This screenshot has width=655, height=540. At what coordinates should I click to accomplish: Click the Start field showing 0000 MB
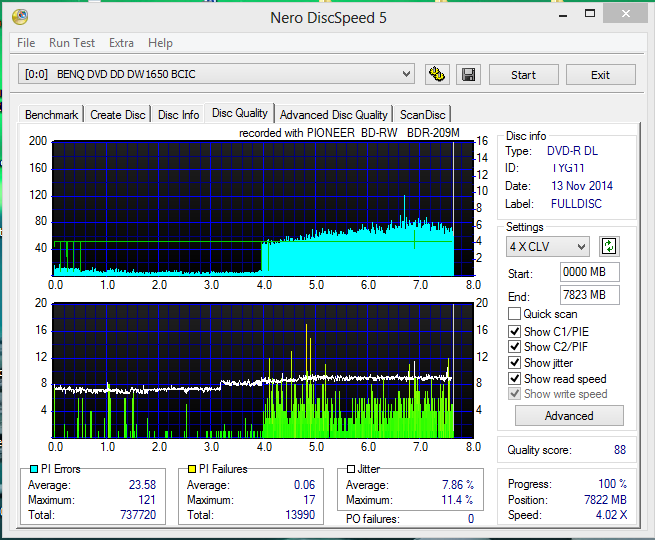[x=589, y=272]
